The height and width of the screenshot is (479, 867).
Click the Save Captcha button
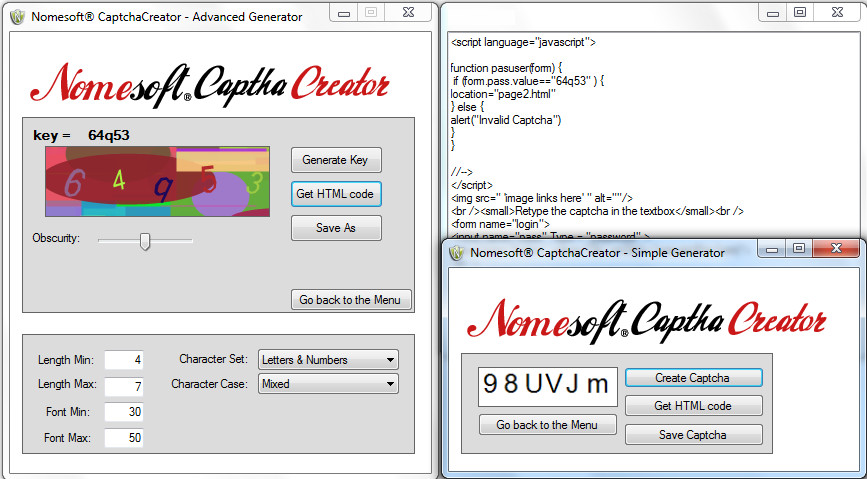click(693, 435)
